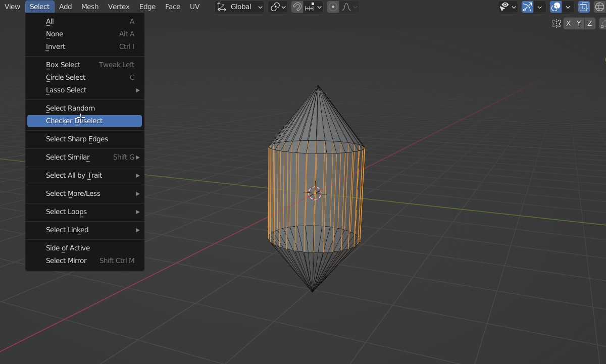Enable proportional editing toggle
Image resolution: width=606 pixels, height=364 pixels.
click(x=333, y=7)
